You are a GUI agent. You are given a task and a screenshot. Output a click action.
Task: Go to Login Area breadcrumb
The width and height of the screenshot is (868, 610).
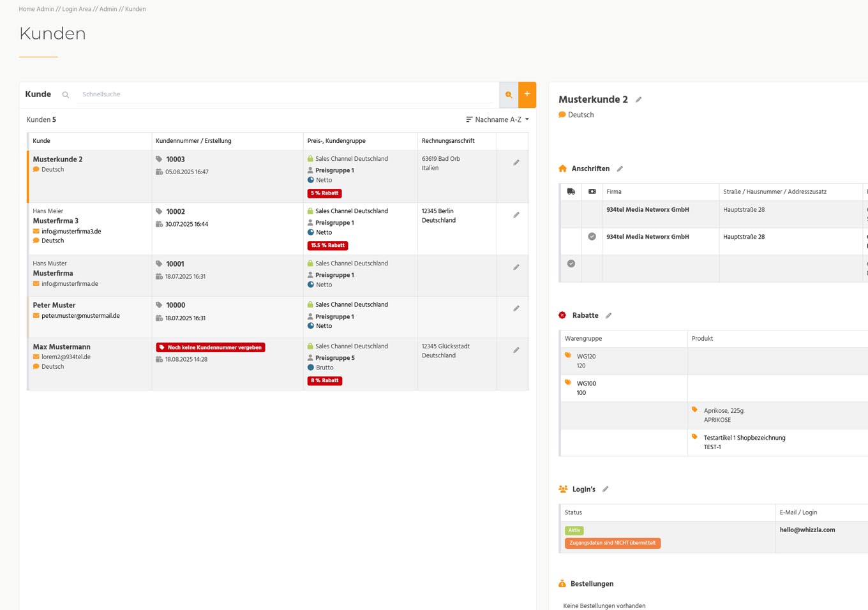point(76,9)
